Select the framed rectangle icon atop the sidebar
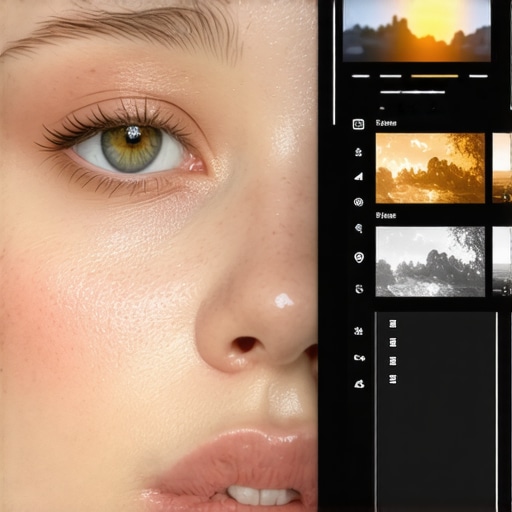The height and width of the screenshot is (512, 512). (x=358, y=124)
